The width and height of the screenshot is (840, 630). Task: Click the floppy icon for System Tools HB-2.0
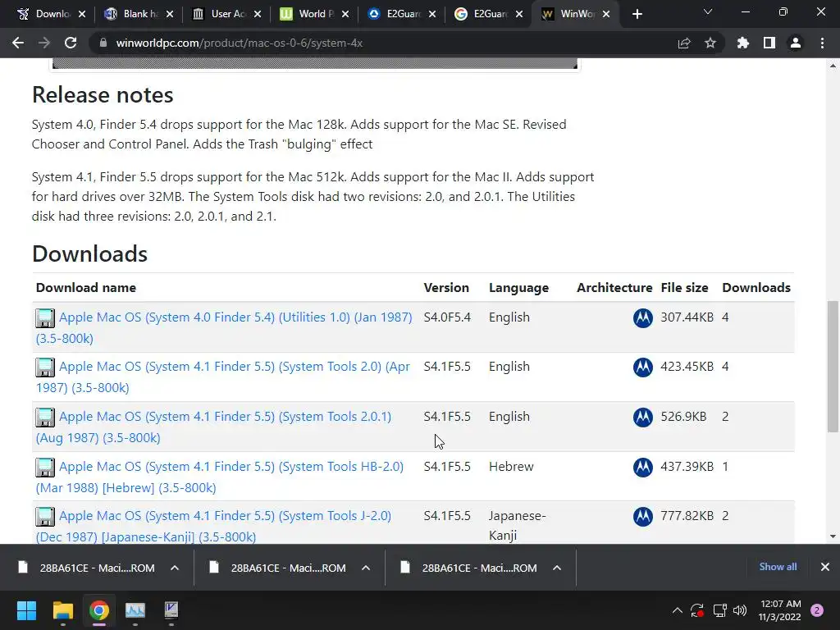click(45, 467)
